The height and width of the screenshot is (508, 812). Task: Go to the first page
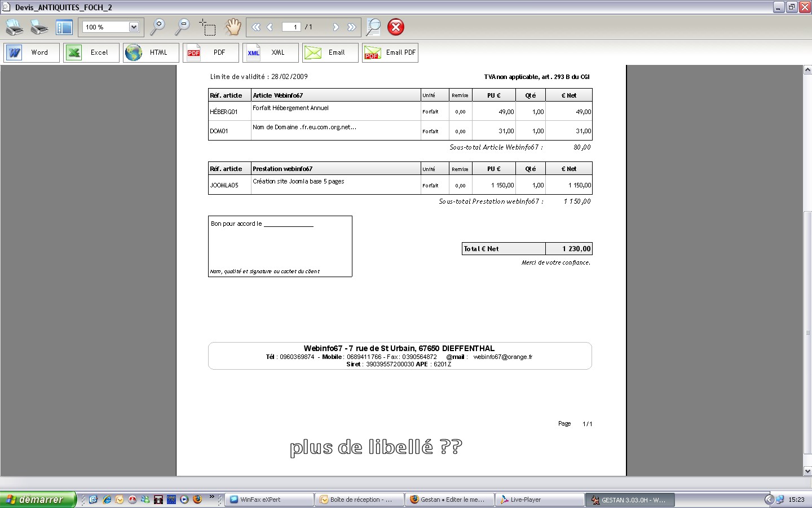tap(256, 27)
